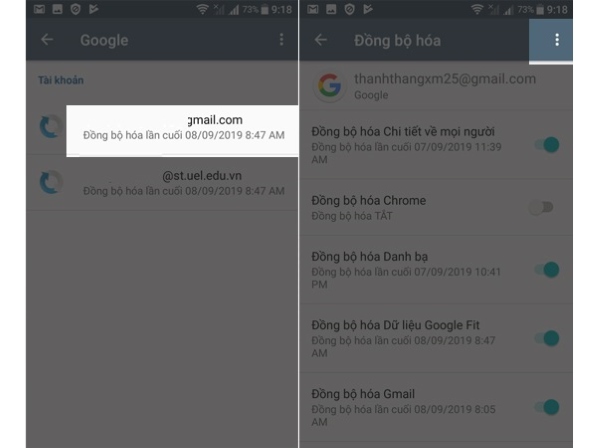
Task: Tap the Google G logo
Action: pos(329,85)
